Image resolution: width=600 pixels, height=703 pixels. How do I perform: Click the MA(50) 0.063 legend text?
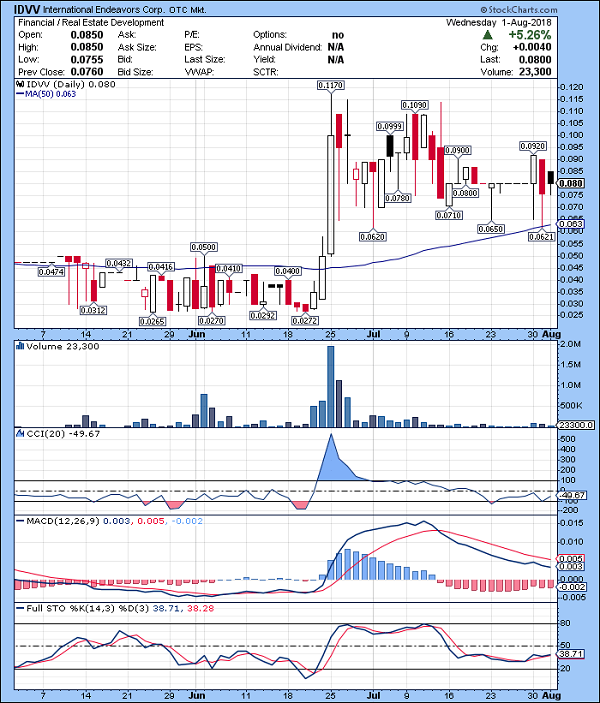click(x=50, y=94)
